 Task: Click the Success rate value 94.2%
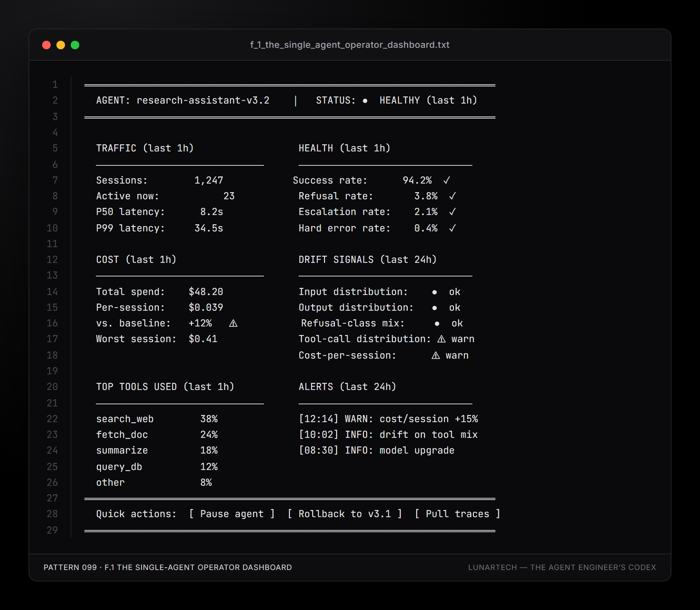tap(417, 180)
